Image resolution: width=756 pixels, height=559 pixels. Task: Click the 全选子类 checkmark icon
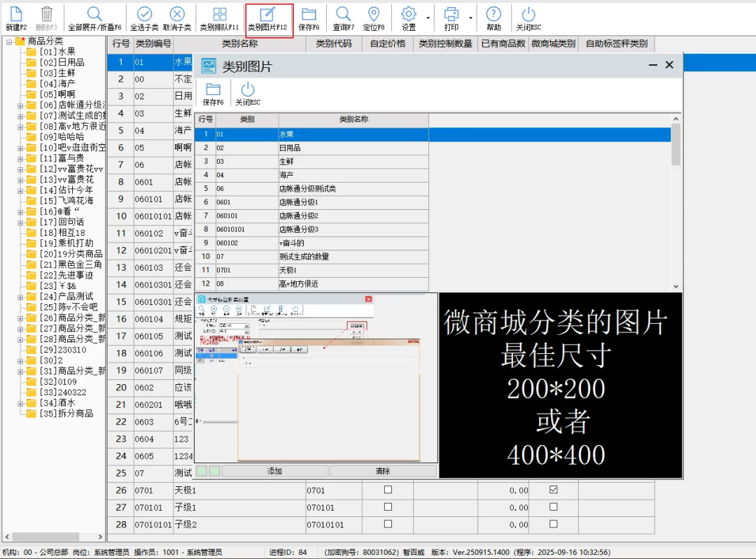pos(144,15)
